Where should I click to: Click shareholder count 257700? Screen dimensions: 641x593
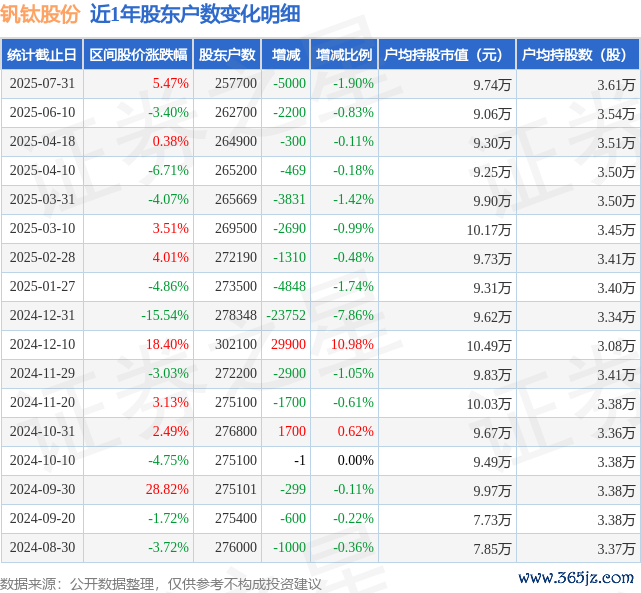(236, 83)
